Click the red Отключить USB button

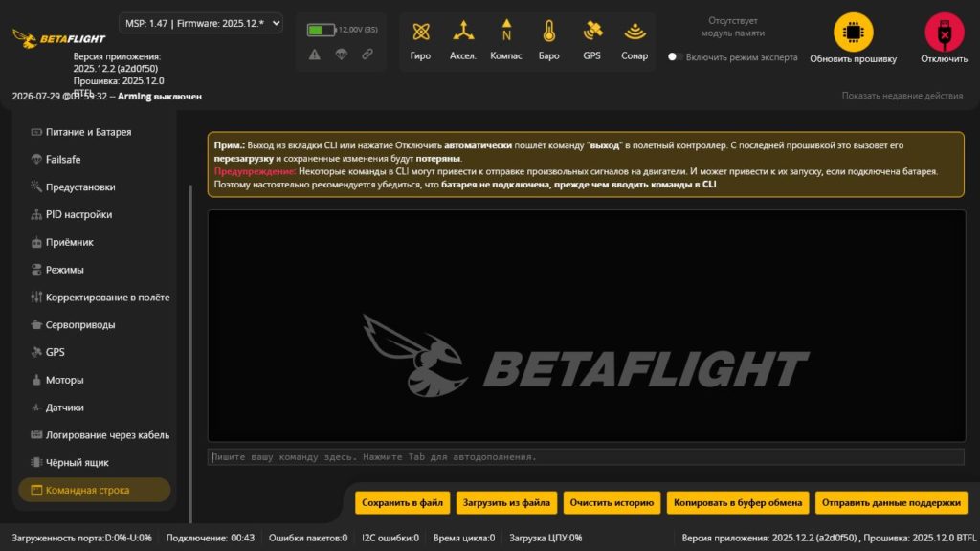944,33
